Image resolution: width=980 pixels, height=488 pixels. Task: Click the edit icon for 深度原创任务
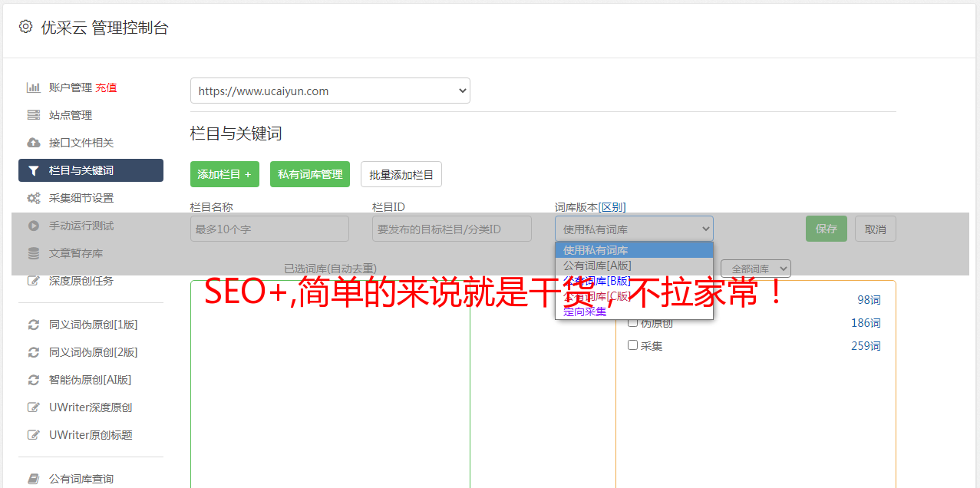[34, 281]
